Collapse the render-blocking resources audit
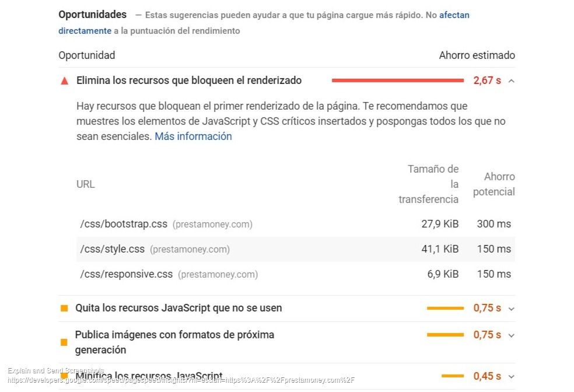 point(512,81)
